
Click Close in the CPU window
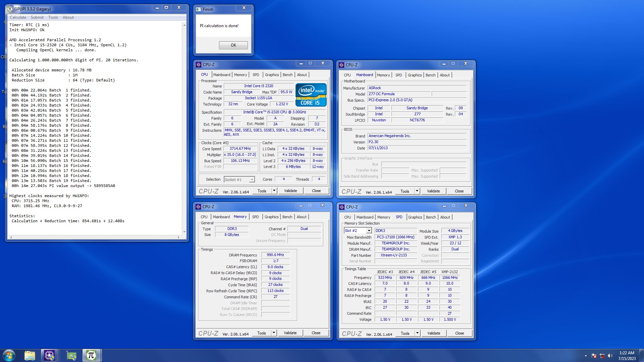(x=316, y=191)
